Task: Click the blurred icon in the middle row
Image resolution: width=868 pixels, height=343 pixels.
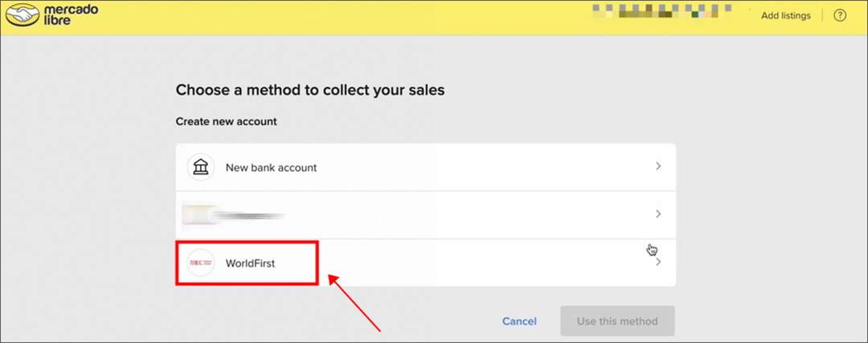Action: tap(201, 215)
